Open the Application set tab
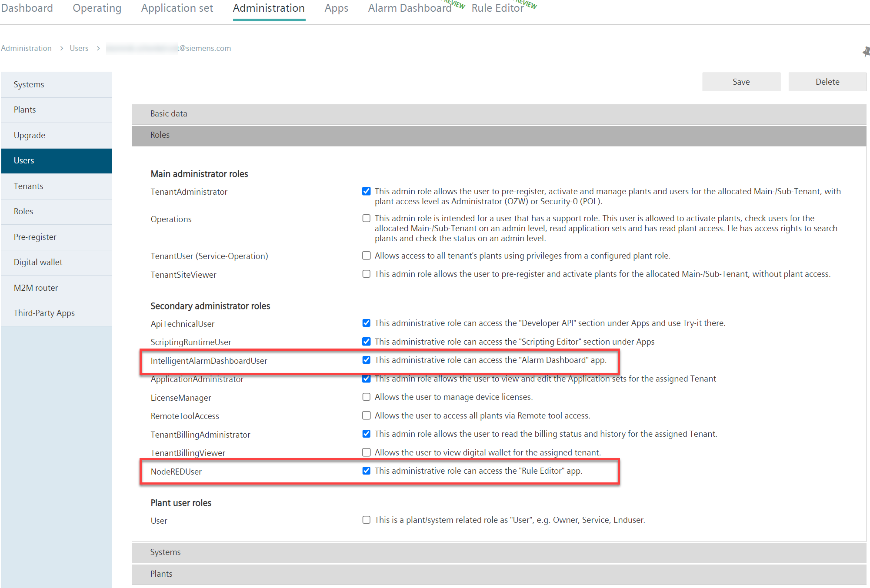This screenshot has height=588, width=870. 177,8
